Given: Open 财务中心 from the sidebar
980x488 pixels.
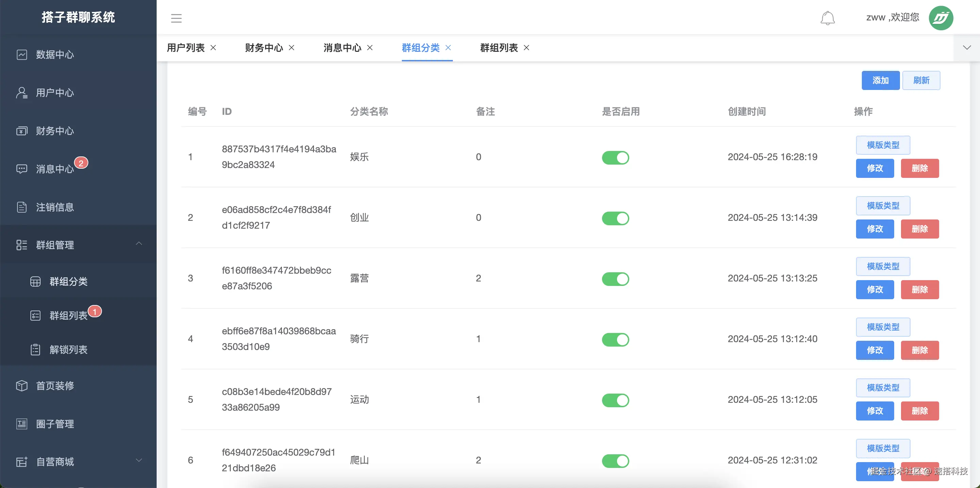Looking at the screenshot, I should [x=55, y=131].
